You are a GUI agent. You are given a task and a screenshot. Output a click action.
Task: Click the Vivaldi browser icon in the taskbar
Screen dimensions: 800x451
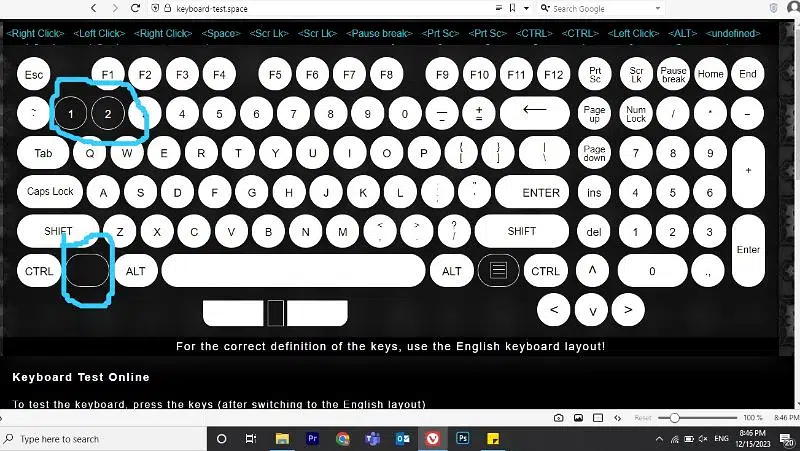pos(433,438)
